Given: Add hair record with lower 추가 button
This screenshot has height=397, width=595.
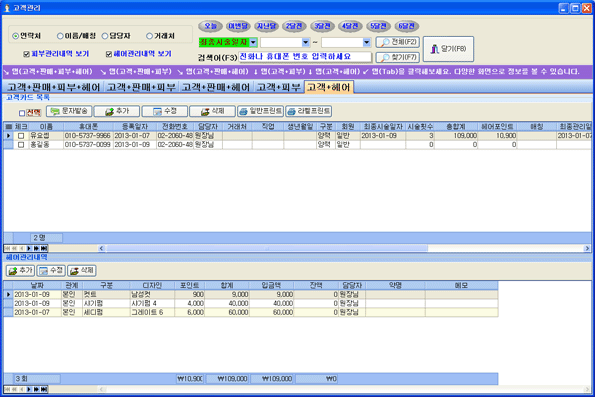Looking at the screenshot, I should click(20, 271).
